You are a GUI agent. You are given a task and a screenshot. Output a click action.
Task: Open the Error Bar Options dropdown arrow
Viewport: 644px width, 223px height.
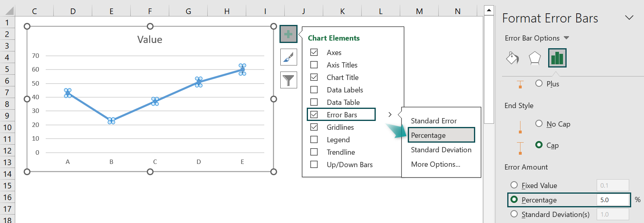(x=566, y=38)
